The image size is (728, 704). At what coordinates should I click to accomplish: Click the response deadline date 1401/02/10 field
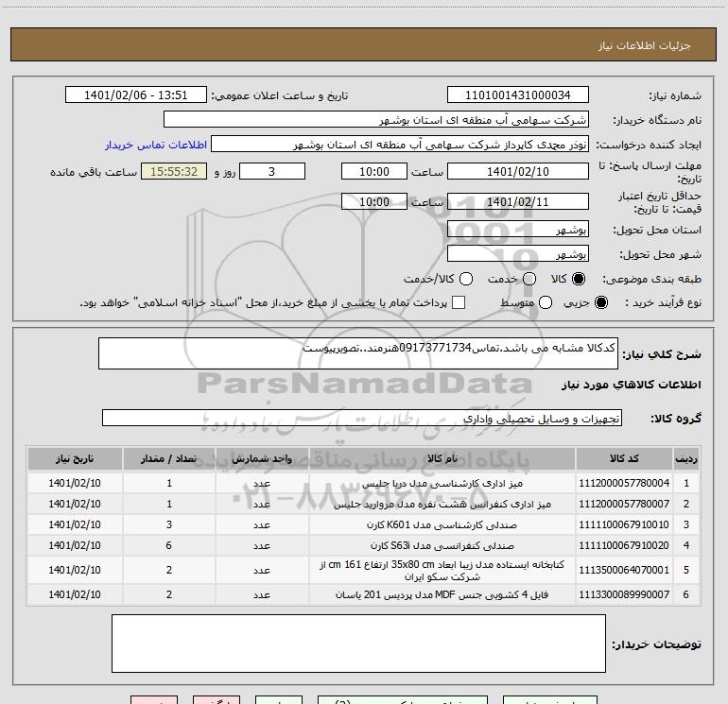click(x=518, y=172)
